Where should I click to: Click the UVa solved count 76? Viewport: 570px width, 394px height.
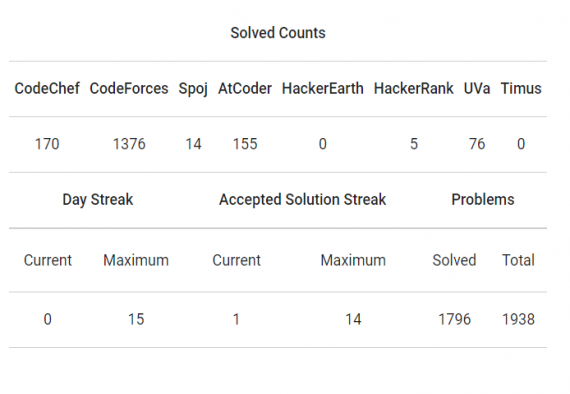[477, 144]
